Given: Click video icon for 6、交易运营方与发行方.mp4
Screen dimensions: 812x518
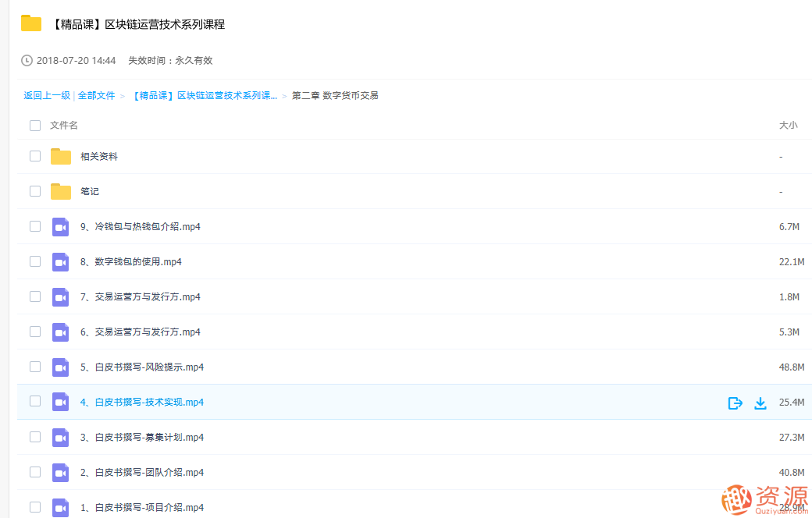Looking at the screenshot, I should (x=61, y=332).
